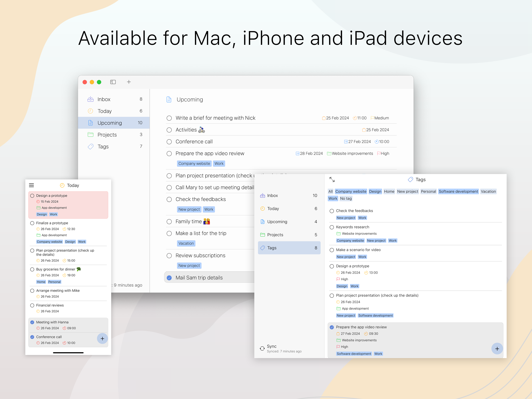Toggle the sidebar in Mac window toolbar
The width and height of the screenshot is (532, 399).
pyautogui.click(x=113, y=82)
